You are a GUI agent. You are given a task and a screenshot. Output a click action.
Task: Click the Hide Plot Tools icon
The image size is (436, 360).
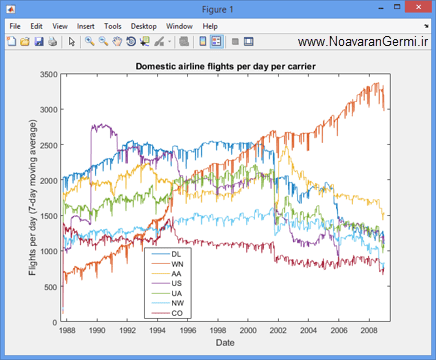235,42
